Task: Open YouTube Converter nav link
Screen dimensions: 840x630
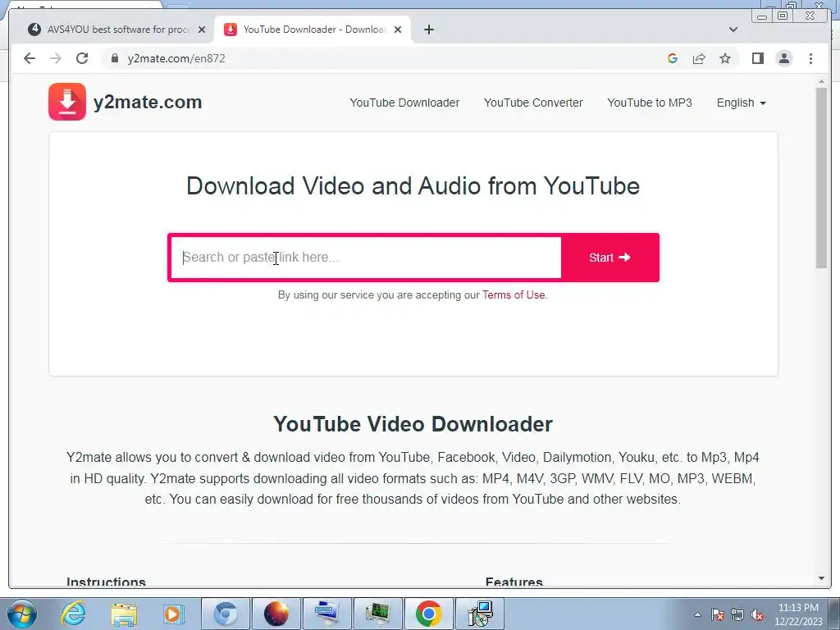Action: point(533,103)
